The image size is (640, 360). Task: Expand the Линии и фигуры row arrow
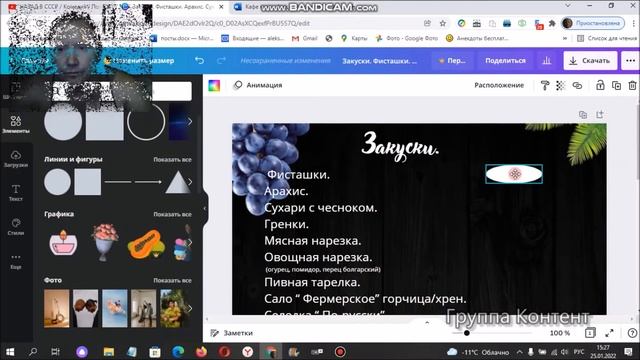pos(190,182)
